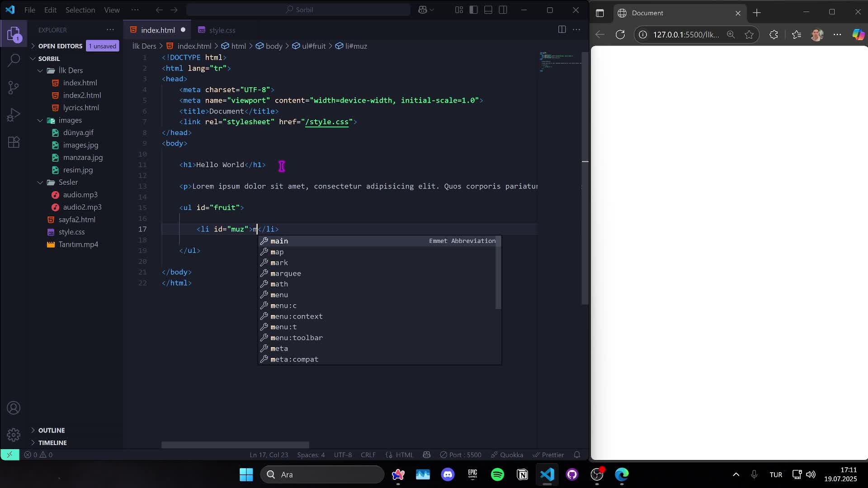
Task: Click the remote window indicator in status bar
Action: point(9,455)
